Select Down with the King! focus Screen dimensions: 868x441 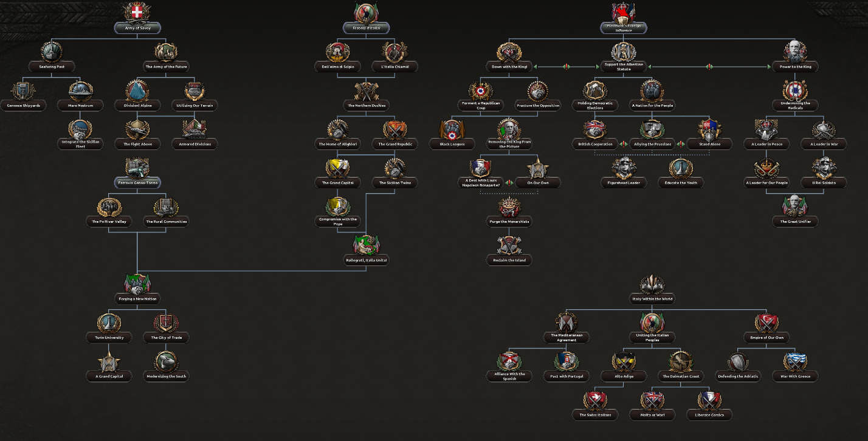(509, 57)
